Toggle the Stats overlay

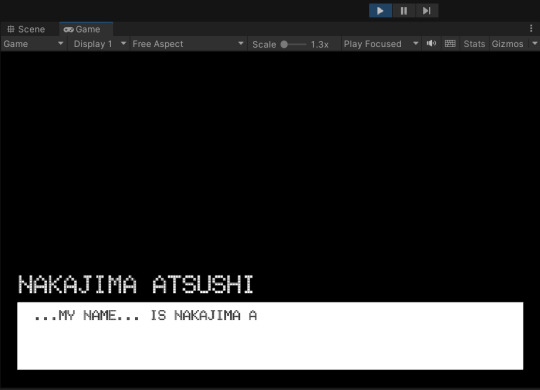click(x=474, y=44)
